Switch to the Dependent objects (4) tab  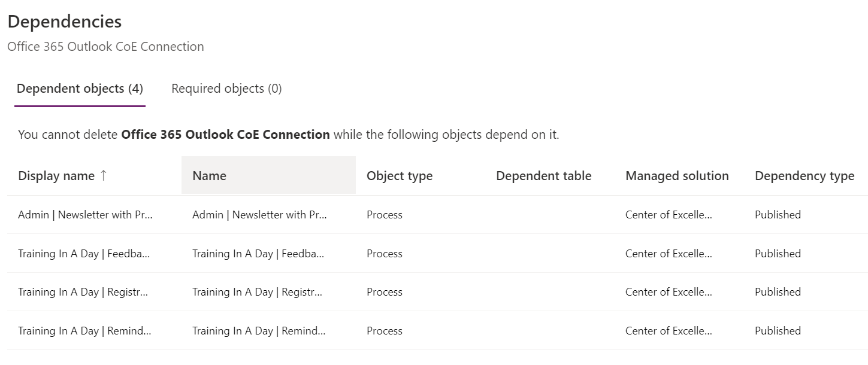[79, 88]
